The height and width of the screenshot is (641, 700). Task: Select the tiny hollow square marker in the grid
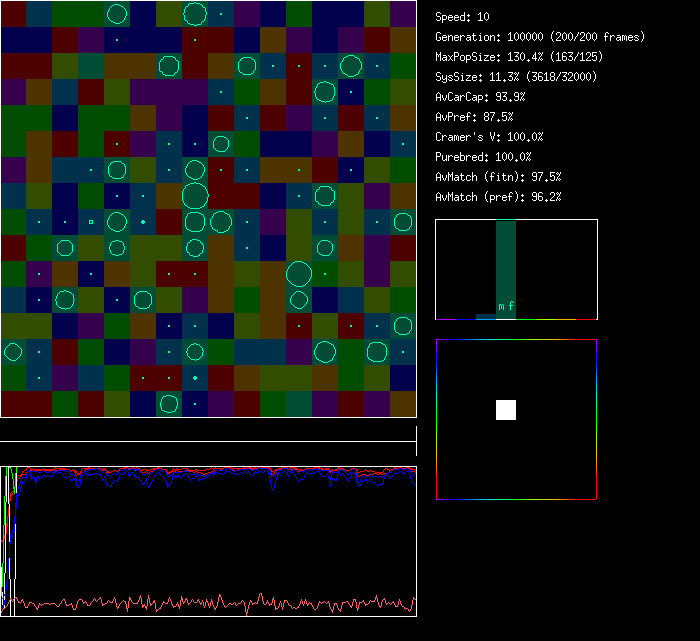91,221
